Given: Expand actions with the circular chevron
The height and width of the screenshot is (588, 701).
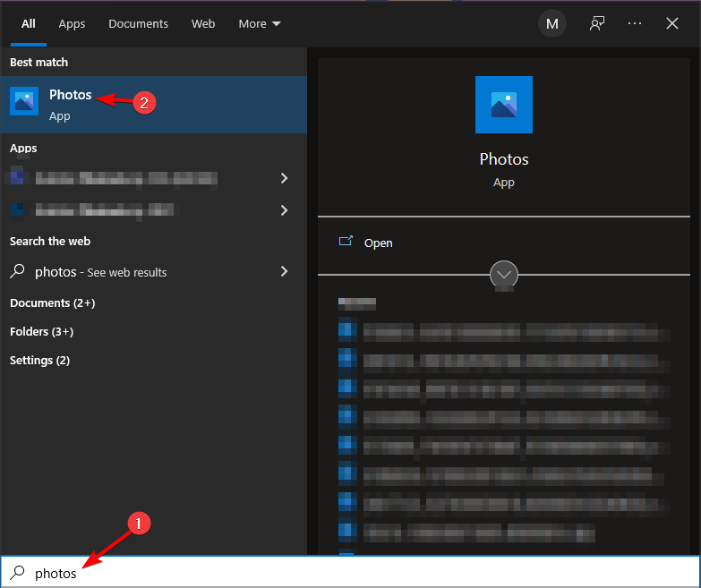Looking at the screenshot, I should [504, 275].
